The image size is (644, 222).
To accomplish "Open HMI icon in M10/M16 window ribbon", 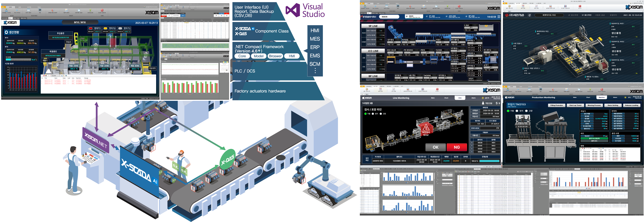I will point(40,11).
